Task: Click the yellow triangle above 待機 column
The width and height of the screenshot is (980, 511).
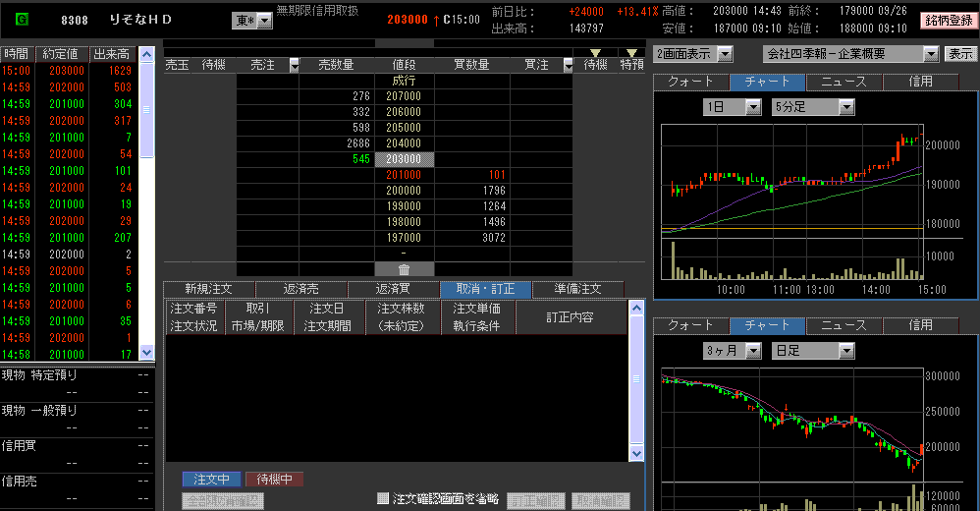Action: (x=595, y=53)
